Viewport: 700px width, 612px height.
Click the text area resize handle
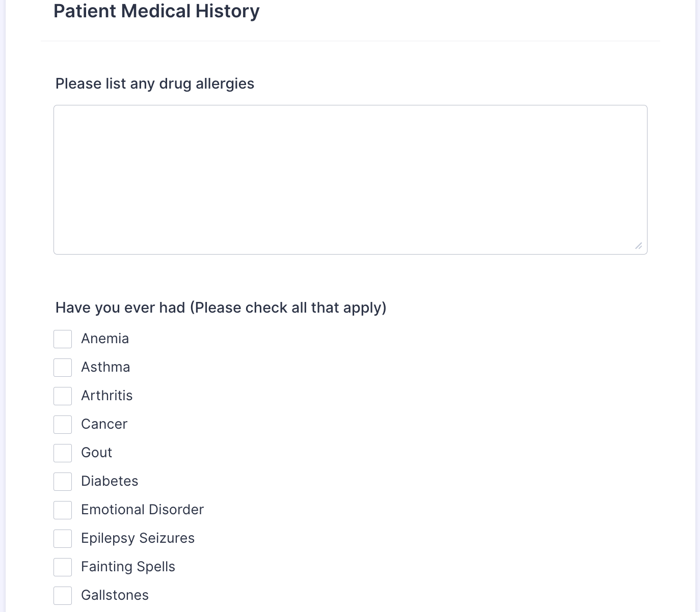[638, 246]
